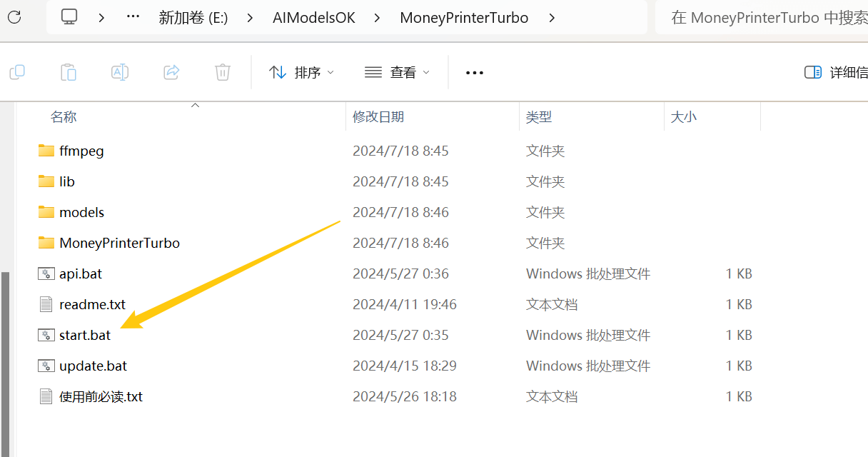Select the lib folder icon
Screen dimensions: 868x457
pyautogui.click(x=46, y=181)
